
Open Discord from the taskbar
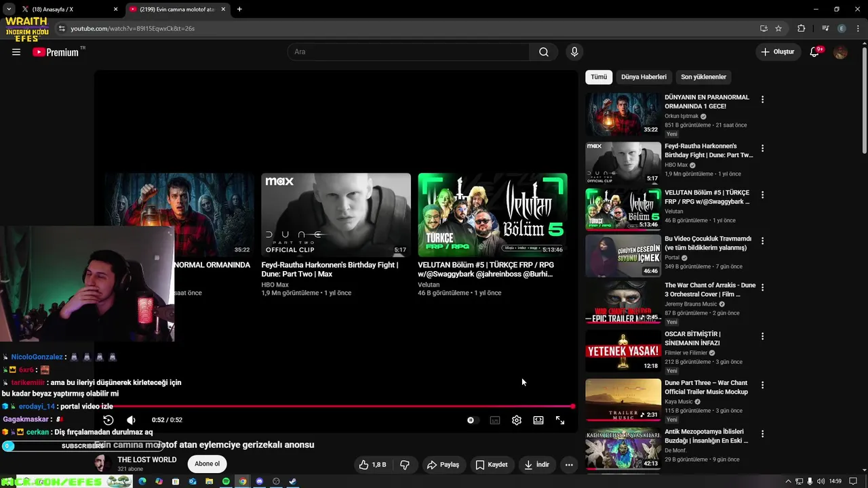(259, 481)
